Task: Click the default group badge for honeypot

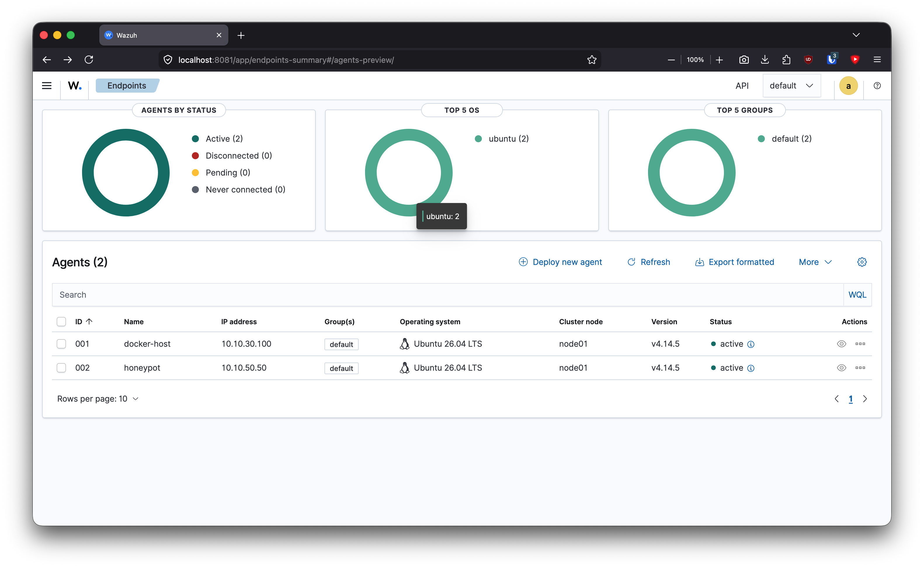Action: (341, 368)
